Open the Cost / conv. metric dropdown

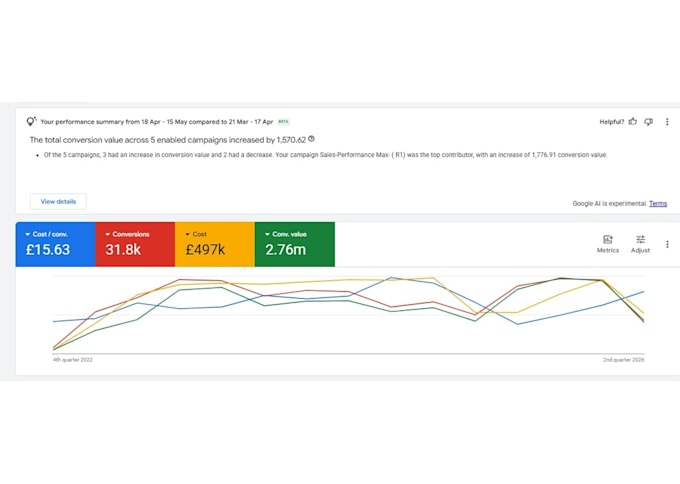point(46,234)
